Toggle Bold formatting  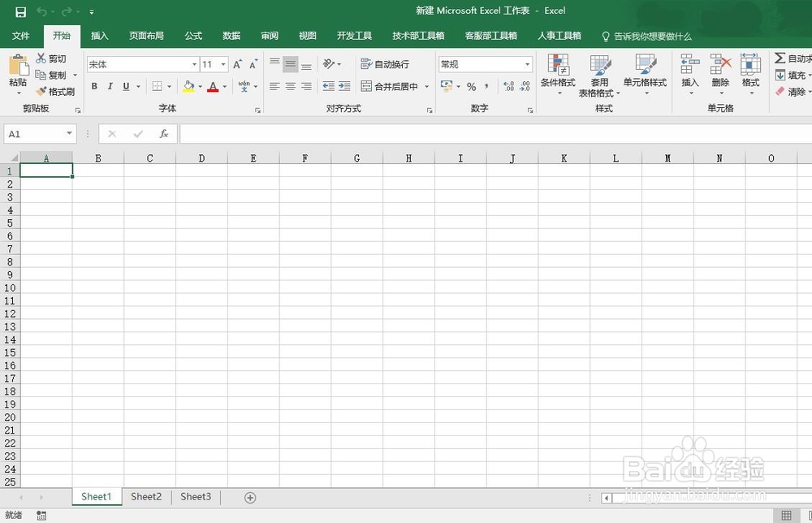pyautogui.click(x=94, y=86)
